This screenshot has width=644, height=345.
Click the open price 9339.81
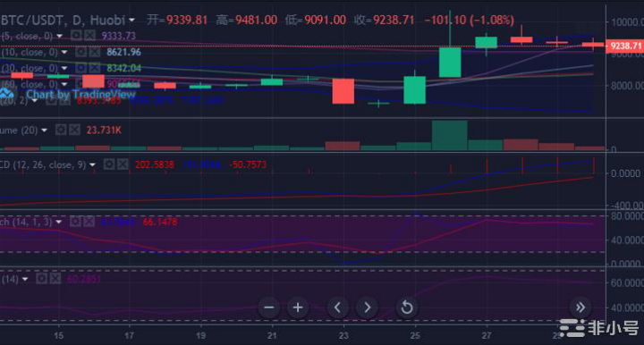coord(186,20)
